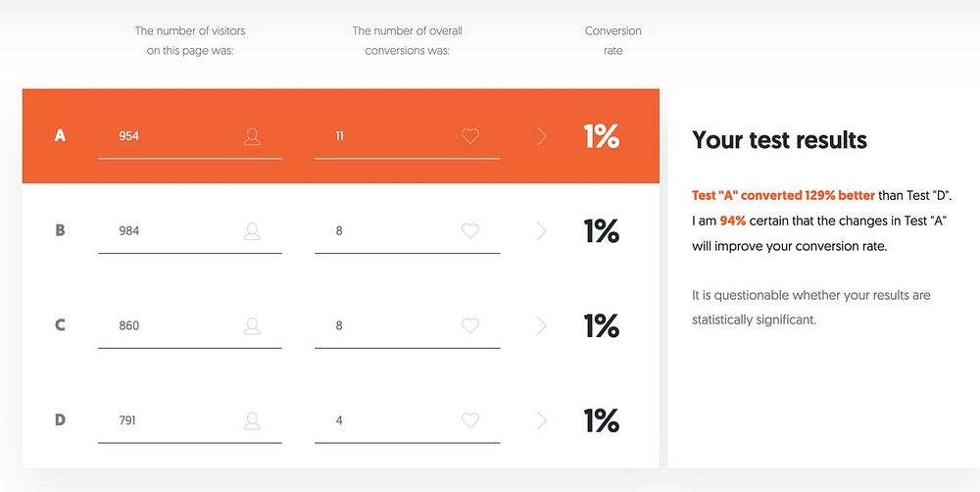Click the arrow chevron in row D
Image resolution: width=980 pixels, height=492 pixels.
click(x=542, y=420)
